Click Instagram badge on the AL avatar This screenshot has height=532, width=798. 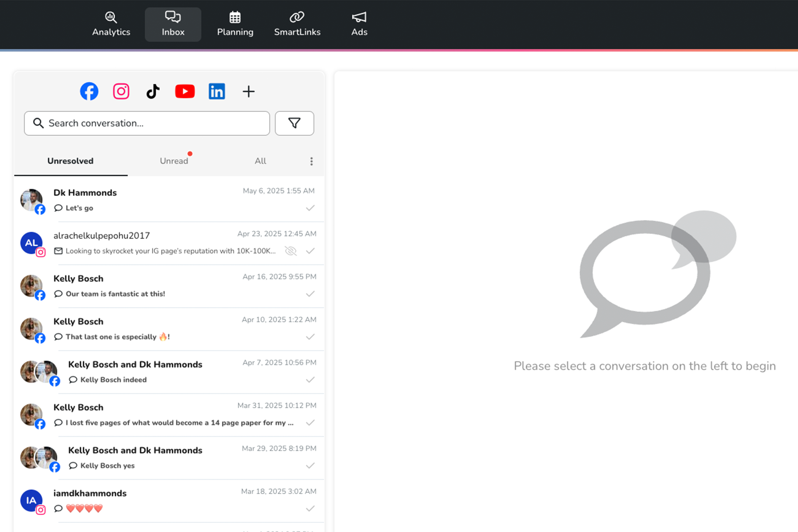[41, 252]
